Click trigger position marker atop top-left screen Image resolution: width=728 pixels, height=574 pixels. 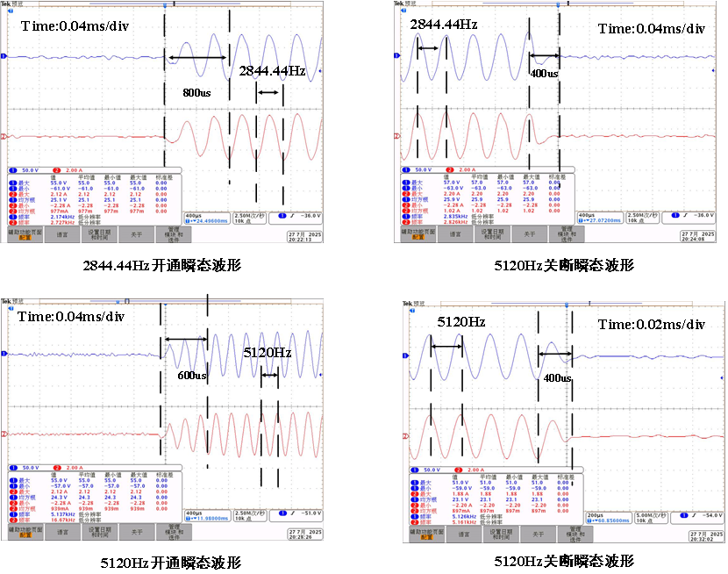coord(165,5)
